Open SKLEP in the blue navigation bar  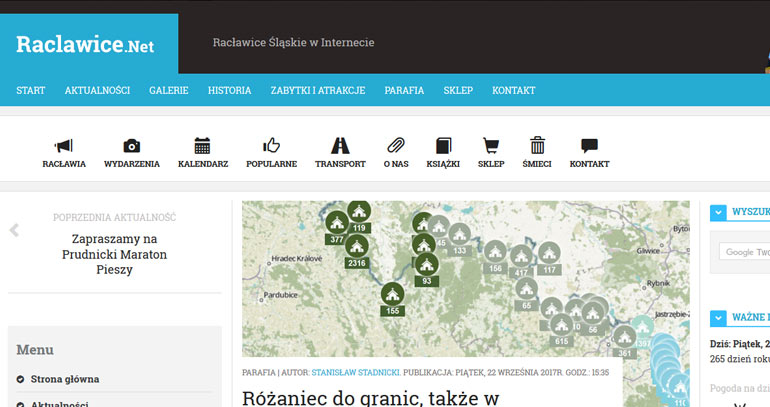458,90
